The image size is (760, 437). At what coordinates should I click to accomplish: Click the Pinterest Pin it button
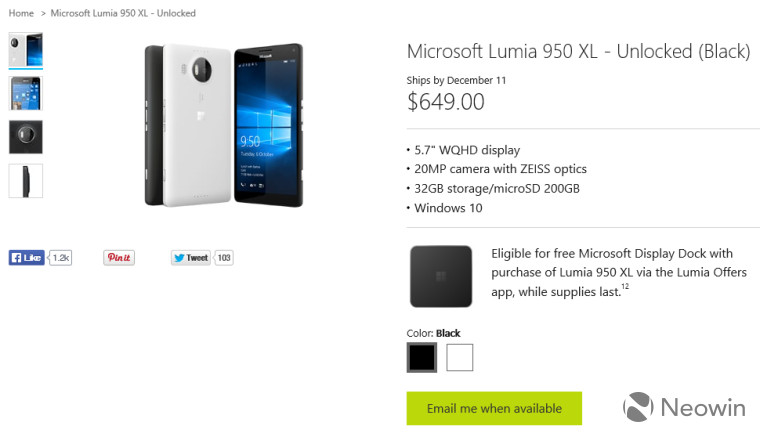(119, 258)
